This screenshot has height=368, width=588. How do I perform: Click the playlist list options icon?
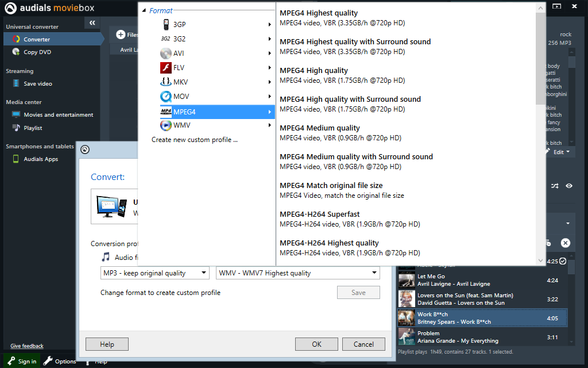(x=548, y=243)
